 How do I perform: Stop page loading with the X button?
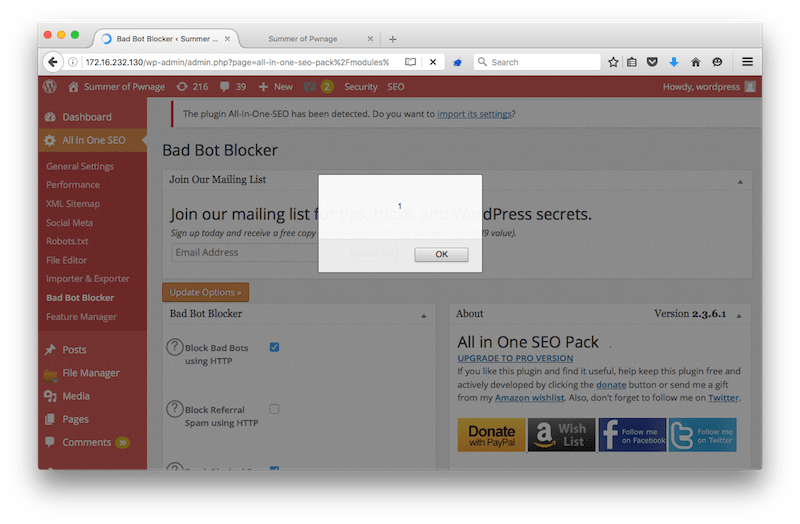(433, 62)
